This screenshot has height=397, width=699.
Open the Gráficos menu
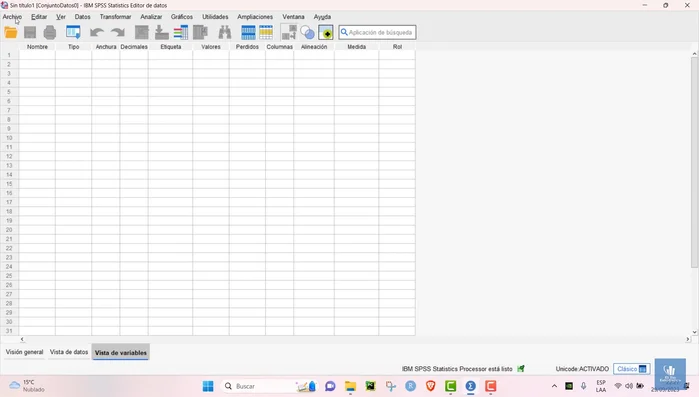click(182, 16)
